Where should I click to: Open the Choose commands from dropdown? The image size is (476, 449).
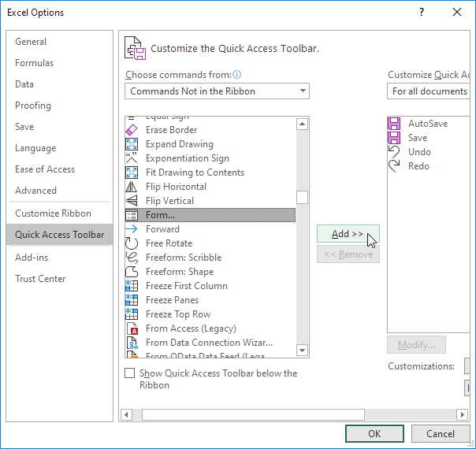[x=217, y=91]
